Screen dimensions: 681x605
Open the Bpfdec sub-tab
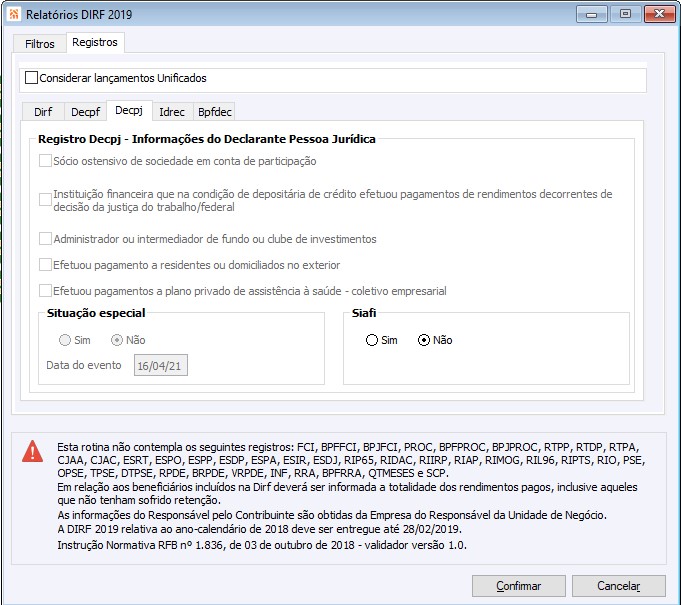tap(215, 112)
